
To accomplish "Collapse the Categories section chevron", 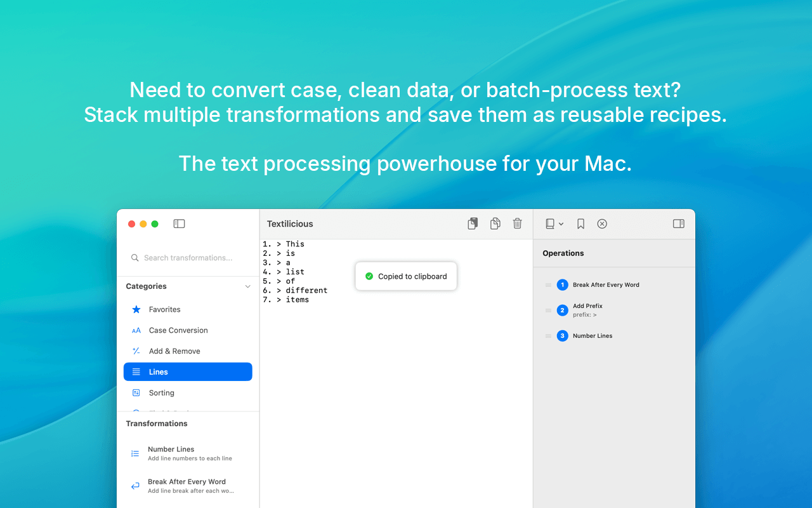I will pyautogui.click(x=247, y=286).
